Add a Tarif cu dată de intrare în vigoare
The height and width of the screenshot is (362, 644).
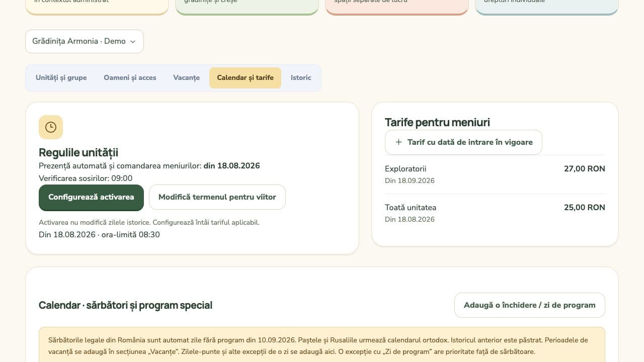click(x=463, y=142)
